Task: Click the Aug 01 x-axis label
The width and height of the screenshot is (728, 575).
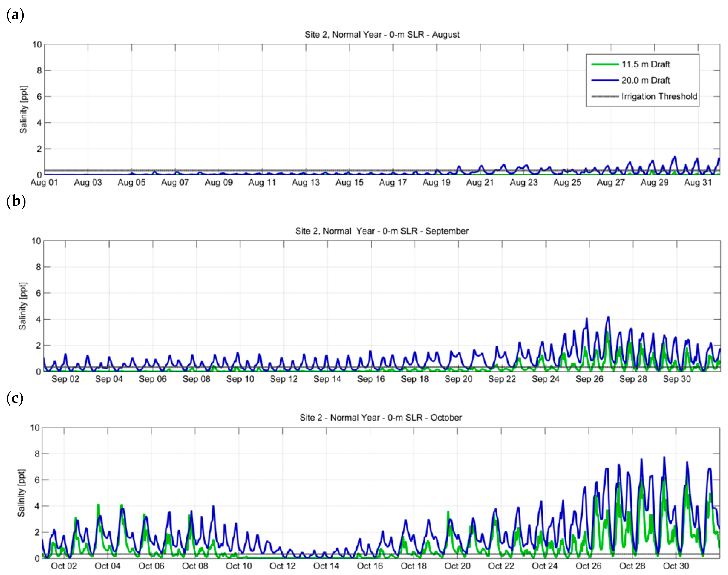Action: click(44, 182)
